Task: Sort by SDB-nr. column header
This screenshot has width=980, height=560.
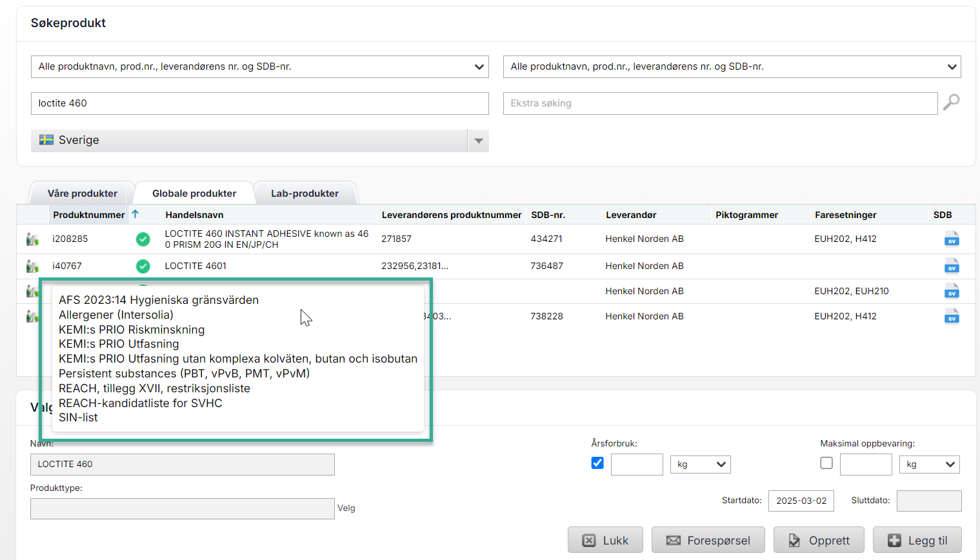Action: pos(548,215)
